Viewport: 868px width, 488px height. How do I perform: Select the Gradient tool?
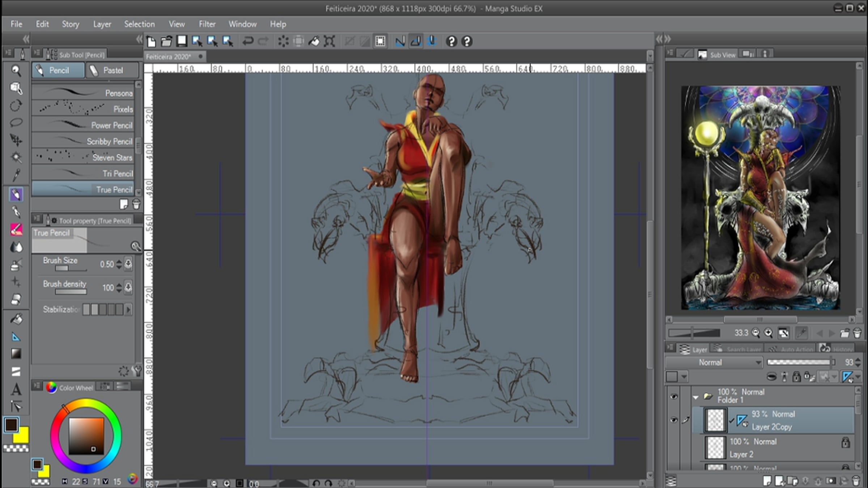(x=16, y=354)
